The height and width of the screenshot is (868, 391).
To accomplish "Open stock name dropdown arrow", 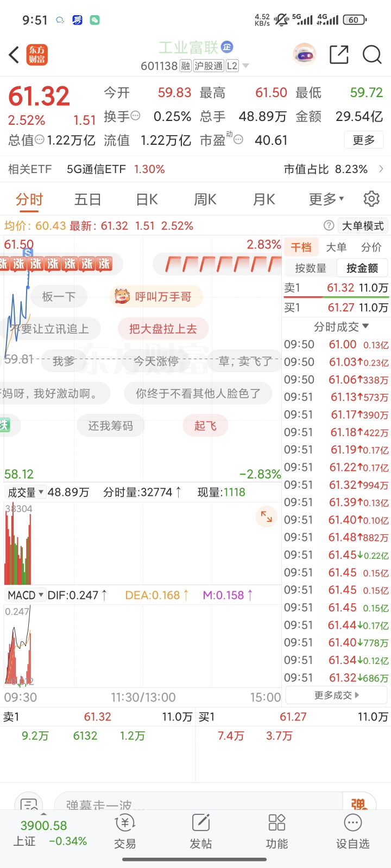I will [x=245, y=66].
